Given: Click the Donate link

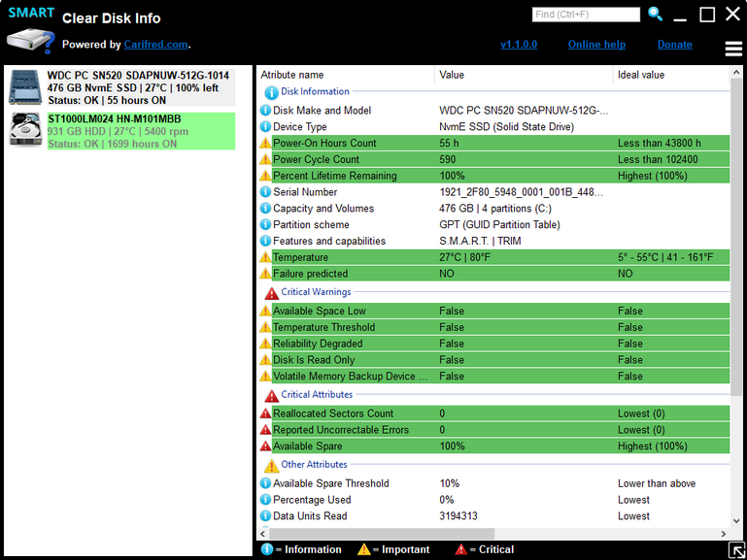Looking at the screenshot, I should pos(674,45).
